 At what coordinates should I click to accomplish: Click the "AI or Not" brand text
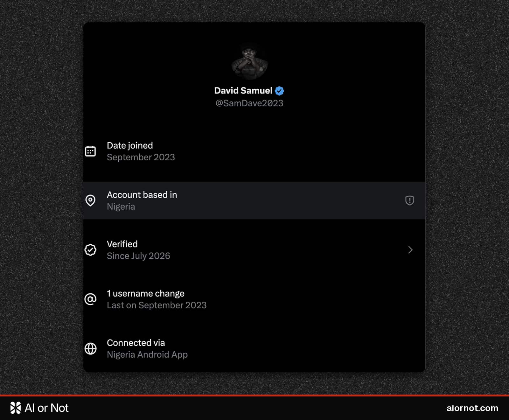(x=46, y=408)
